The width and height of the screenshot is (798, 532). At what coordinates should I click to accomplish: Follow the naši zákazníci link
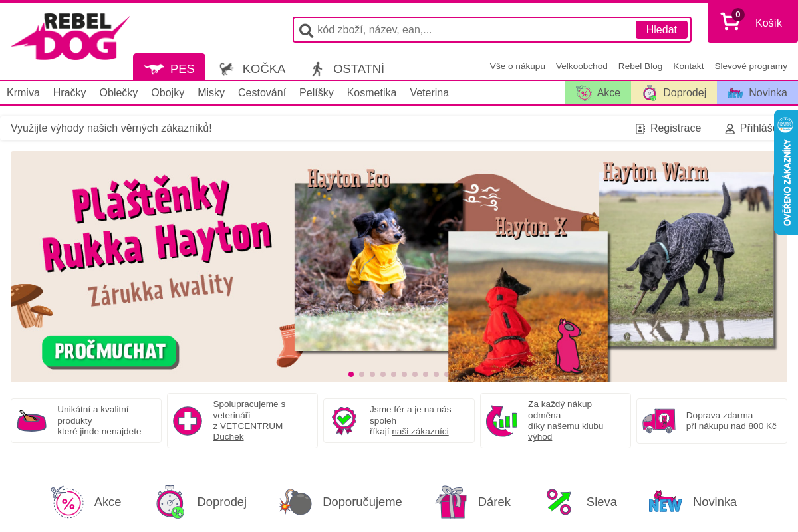pyautogui.click(x=420, y=432)
